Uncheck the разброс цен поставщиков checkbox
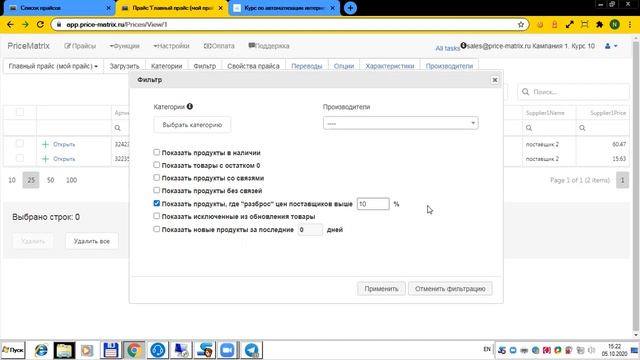The image size is (640, 360). [x=157, y=203]
